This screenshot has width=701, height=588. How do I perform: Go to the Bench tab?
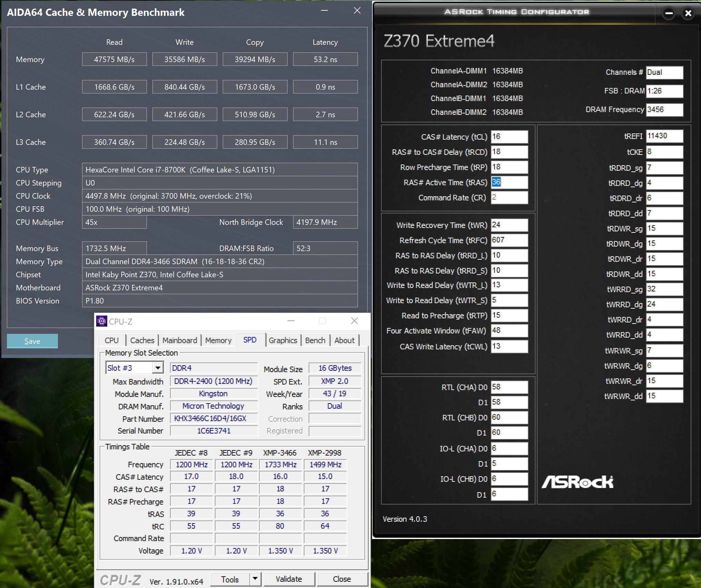(x=315, y=340)
